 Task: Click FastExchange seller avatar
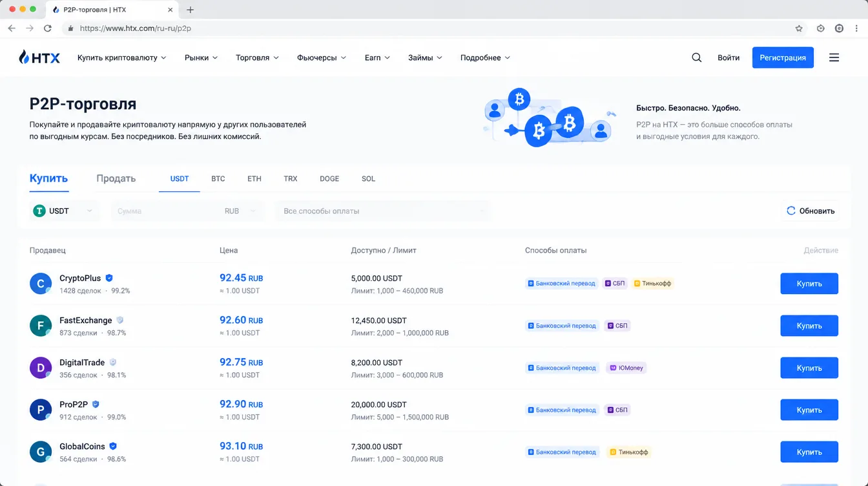pos(41,326)
